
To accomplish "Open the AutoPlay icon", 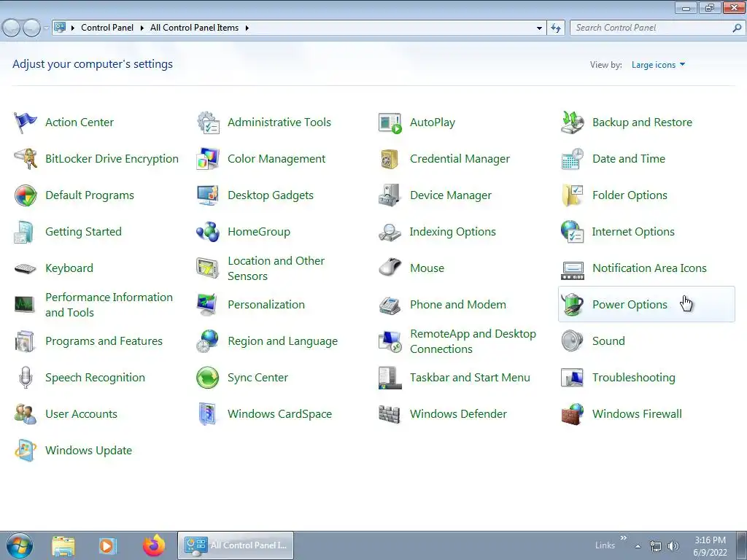I will point(390,122).
